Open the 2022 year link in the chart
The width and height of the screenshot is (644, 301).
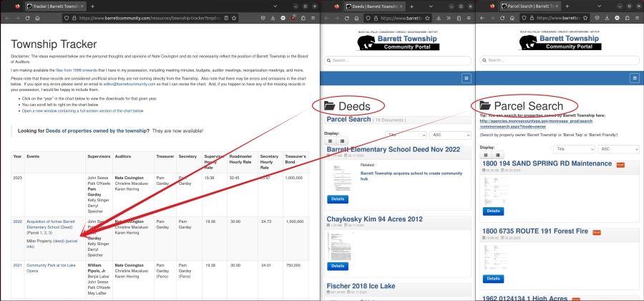click(17, 221)
